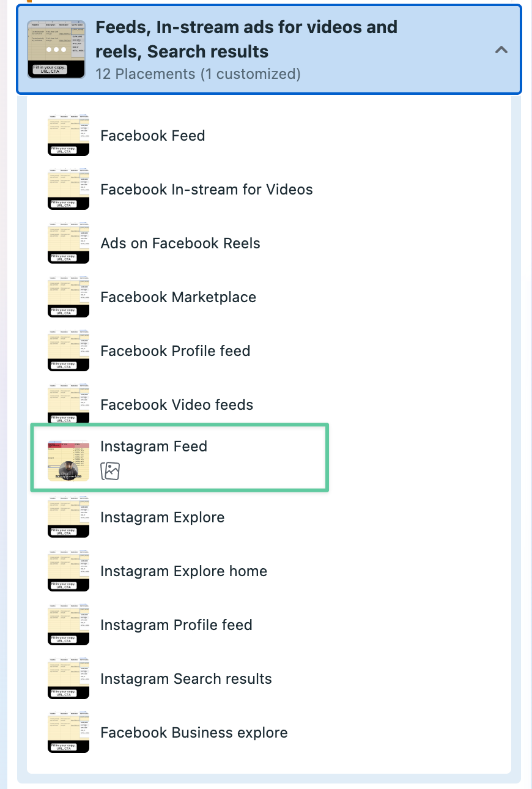Screen dimensions: 532x789
Task: Choose the Facebook Business explore placement
Action: click(x=194, y=733)
